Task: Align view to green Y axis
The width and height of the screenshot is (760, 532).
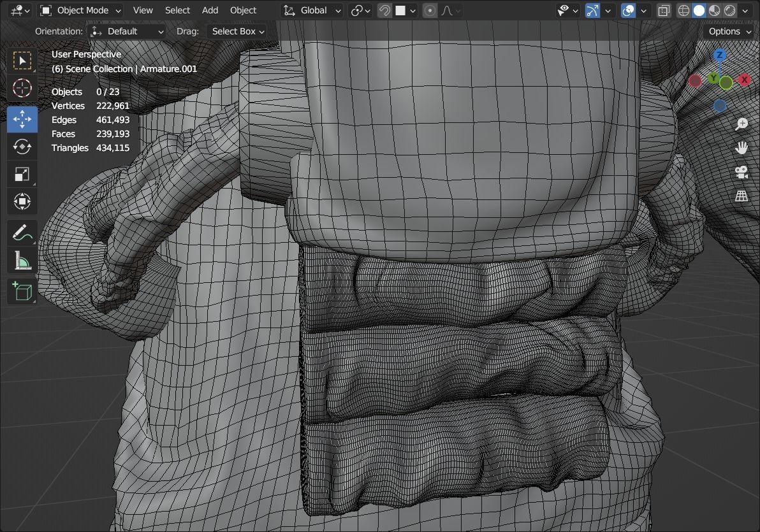Action: 713,78
